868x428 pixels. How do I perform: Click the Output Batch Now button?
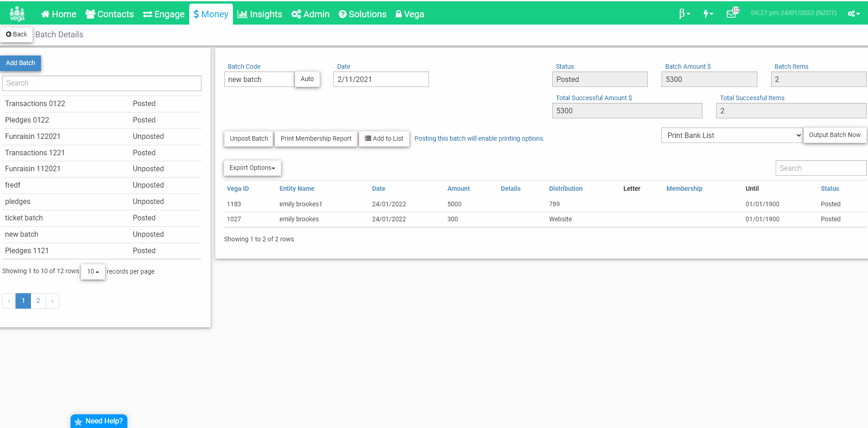tap(835, 135)
